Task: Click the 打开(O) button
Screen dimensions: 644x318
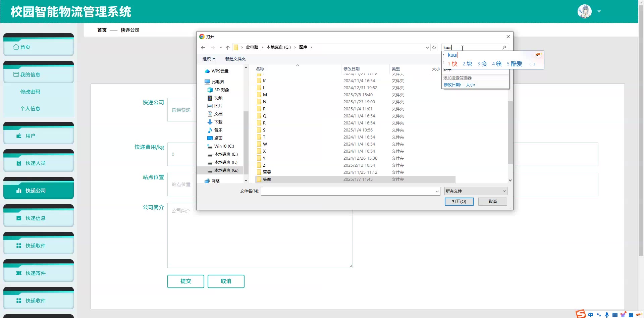Action: click(459, 202)
